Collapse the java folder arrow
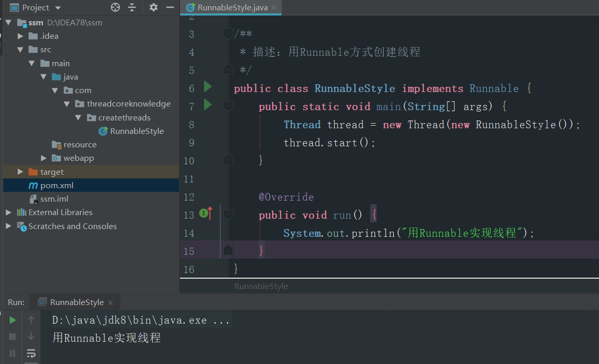The width and height of the screenshot is (599, 364). point(43,77)
